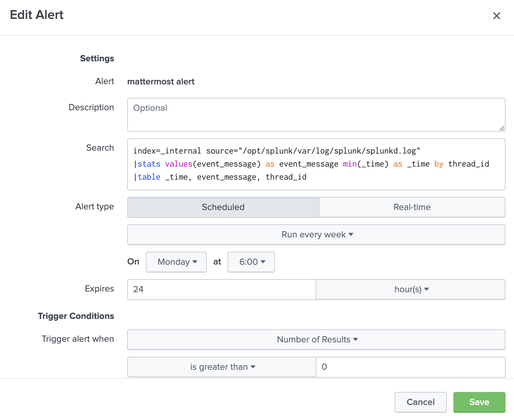The width and height of the screenshot is (514, 420).
Task: Open the Run every week dropdown
Action: pos(316,234)
